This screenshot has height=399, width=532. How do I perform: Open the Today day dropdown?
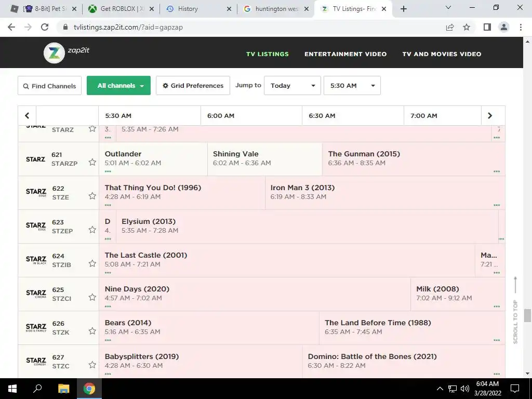point(292,86)
